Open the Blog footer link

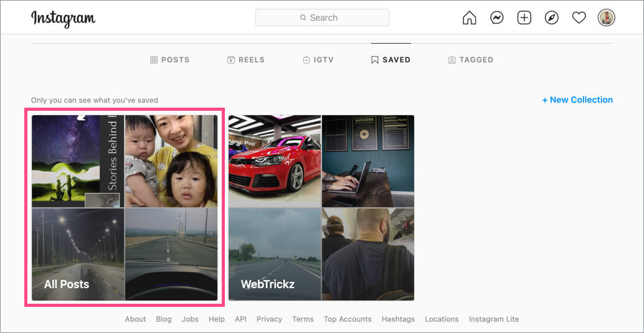163,319
